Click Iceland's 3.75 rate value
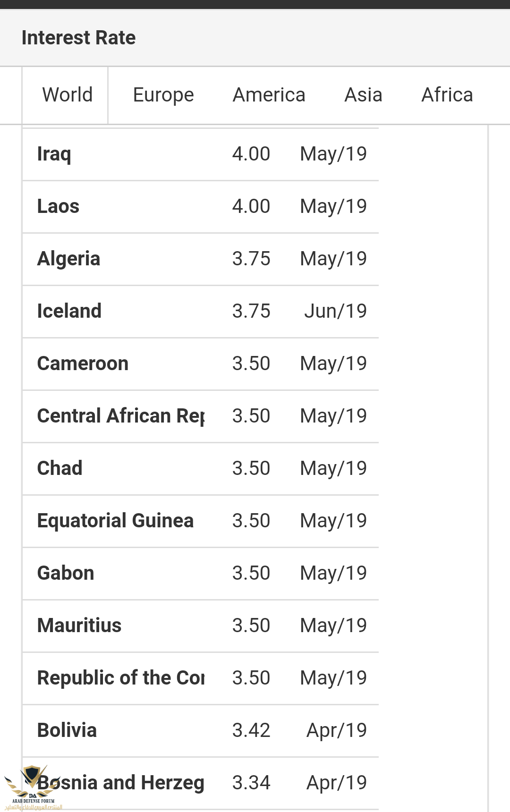The image size is (510, 812). point(251,311)
